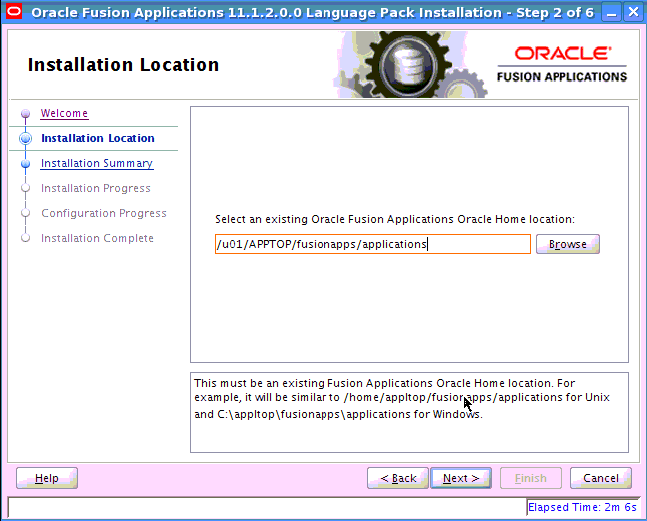This screenshot has width=647, height=521.
Task: Click the Installation Location page heading
Action: click(123, 65)
